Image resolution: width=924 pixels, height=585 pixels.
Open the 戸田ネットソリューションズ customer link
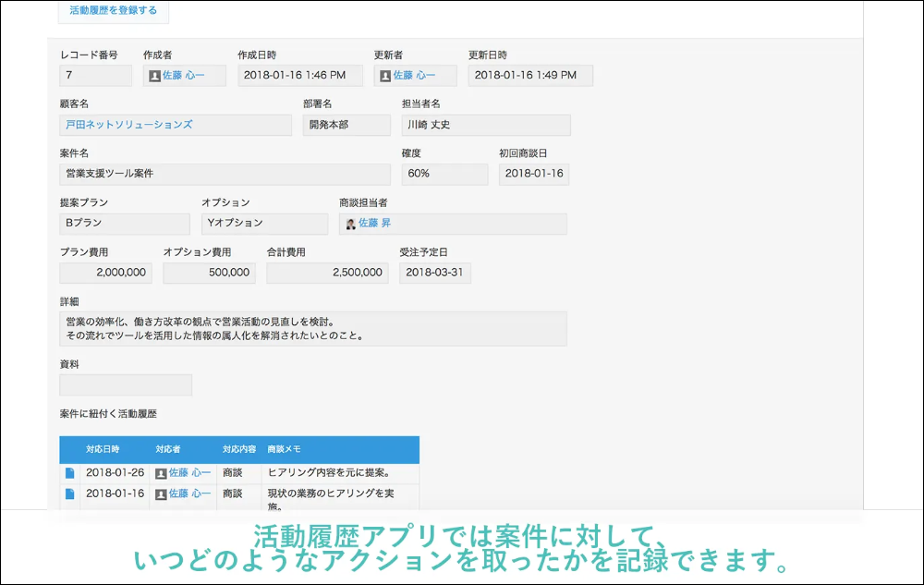[x=129, y=125]
